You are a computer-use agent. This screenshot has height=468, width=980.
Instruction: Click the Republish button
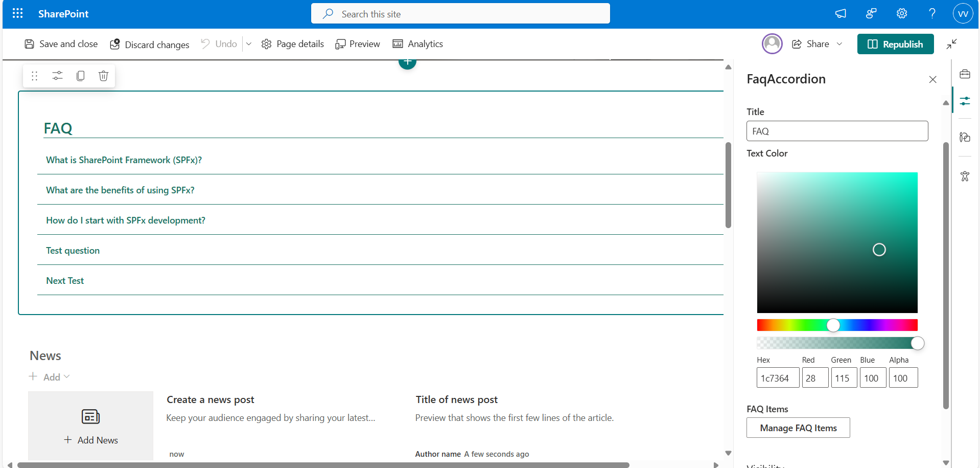pyautogui.click(x=895, y=44)
